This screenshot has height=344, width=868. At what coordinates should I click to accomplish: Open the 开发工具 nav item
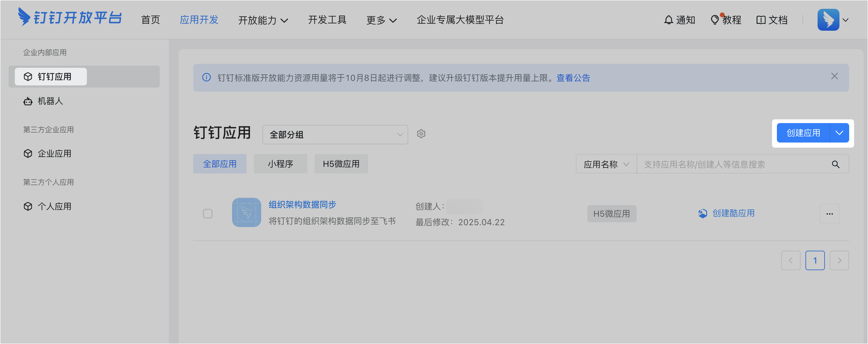[327, 20]
